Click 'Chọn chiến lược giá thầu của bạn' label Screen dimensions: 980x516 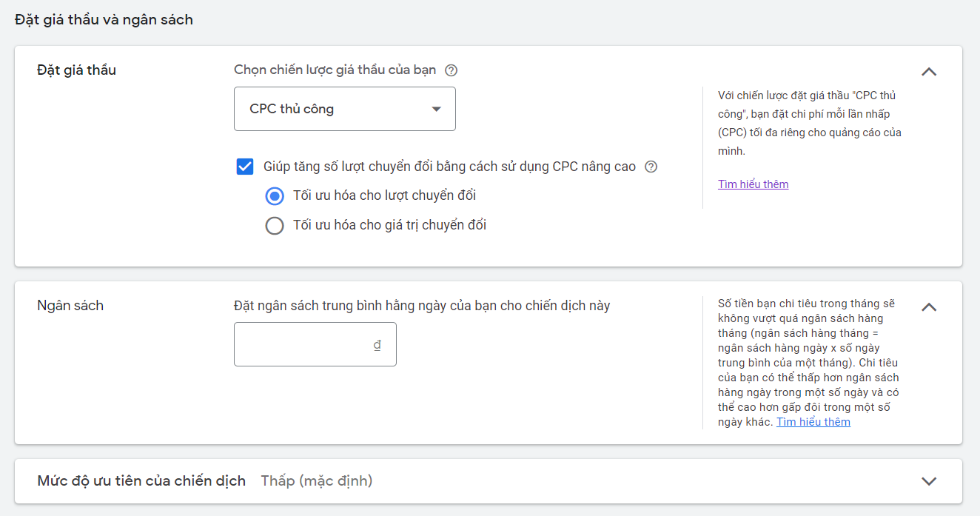click(x=335, y=70)
